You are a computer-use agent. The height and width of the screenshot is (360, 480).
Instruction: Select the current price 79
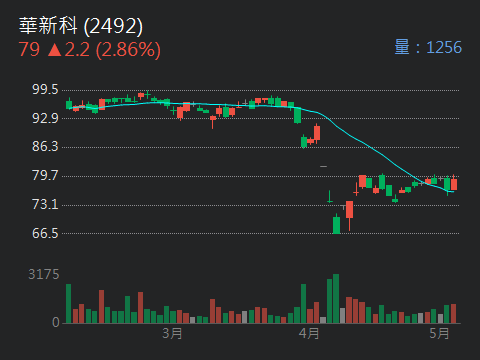coord(29,49)
